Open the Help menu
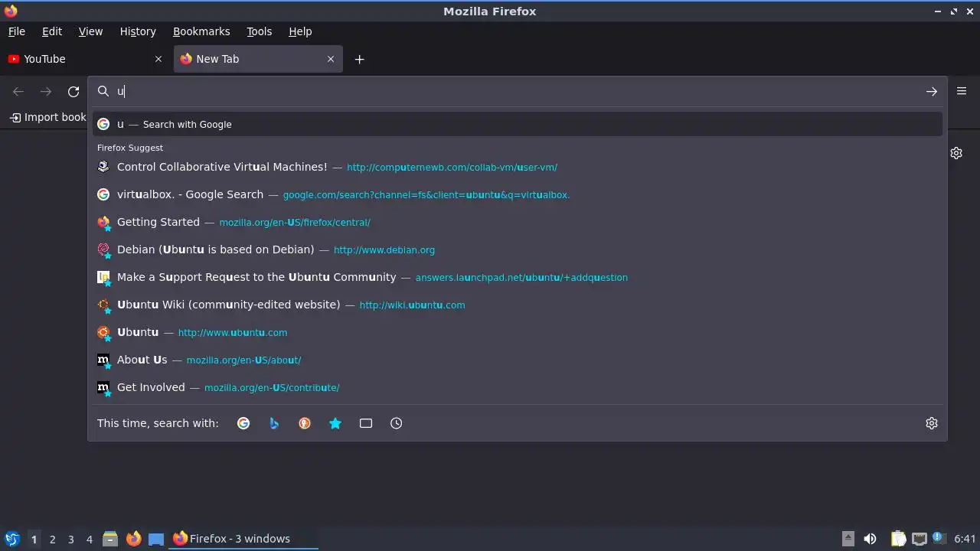 [x=300, y=31]
